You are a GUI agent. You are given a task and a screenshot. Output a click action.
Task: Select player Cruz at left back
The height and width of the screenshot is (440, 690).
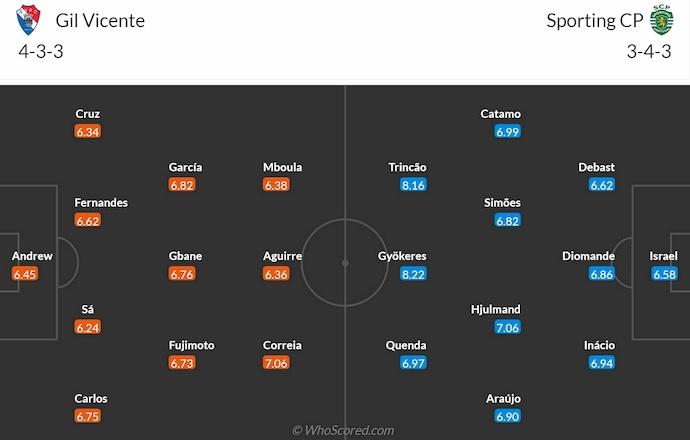(88, 114)
